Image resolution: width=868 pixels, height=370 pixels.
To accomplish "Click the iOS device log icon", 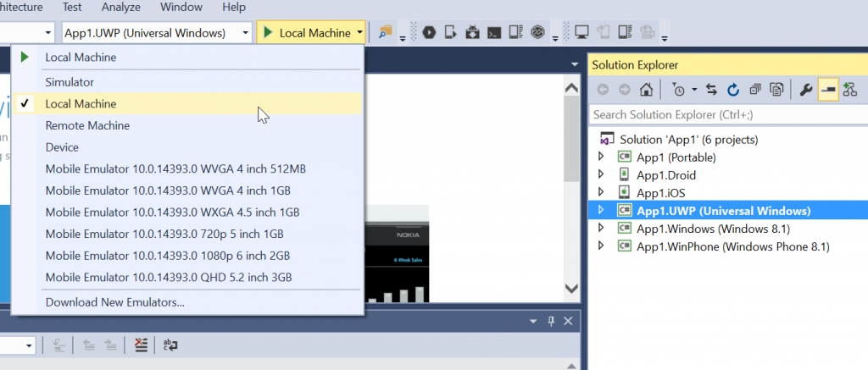I will pos(625,33).
